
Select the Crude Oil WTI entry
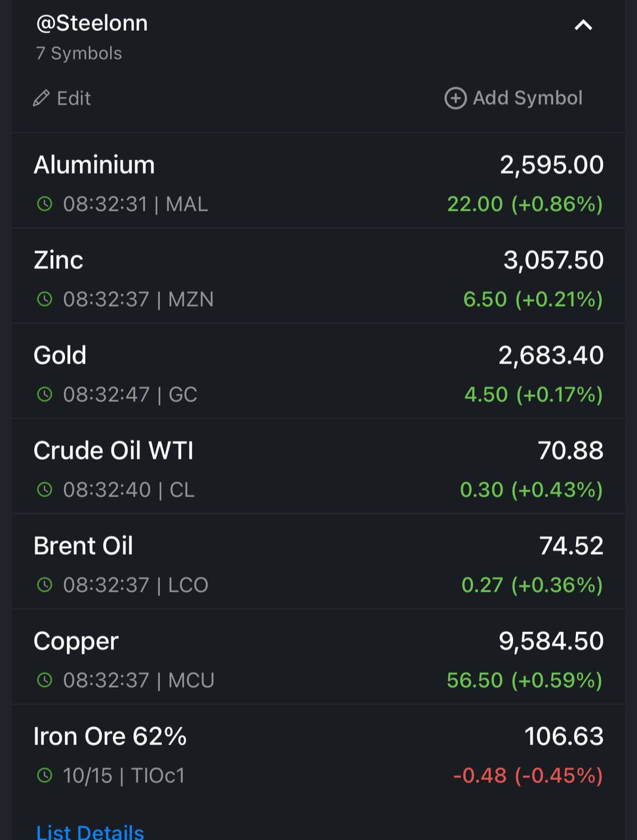pyautogui.click(x=318, y=467)
